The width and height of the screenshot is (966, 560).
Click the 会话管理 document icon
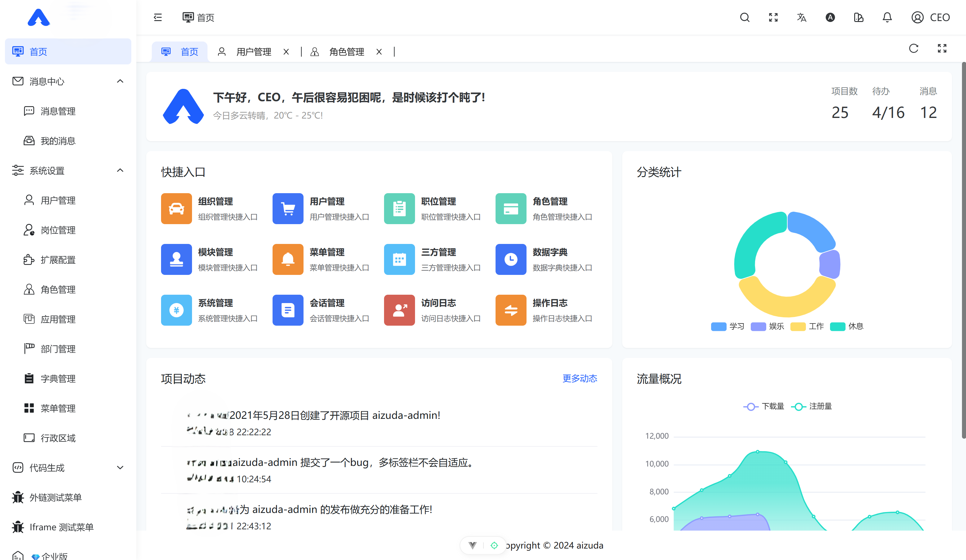coord(288,310)
